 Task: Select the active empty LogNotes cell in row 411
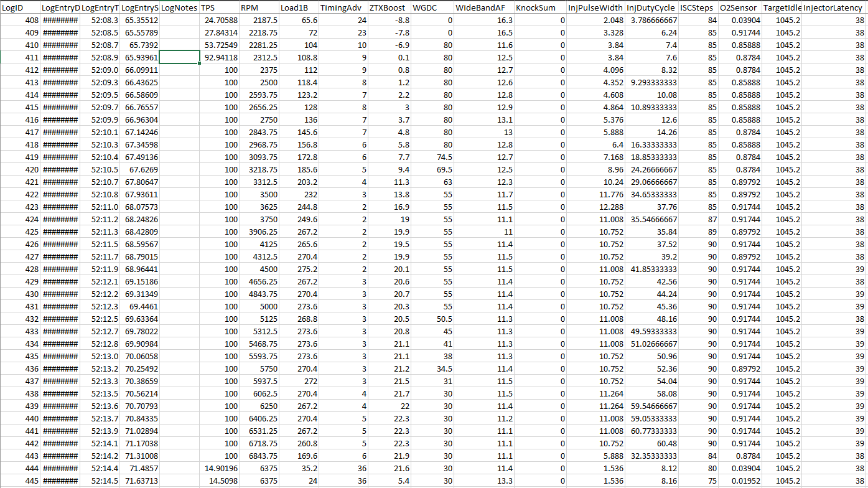[x=179, y=57]
